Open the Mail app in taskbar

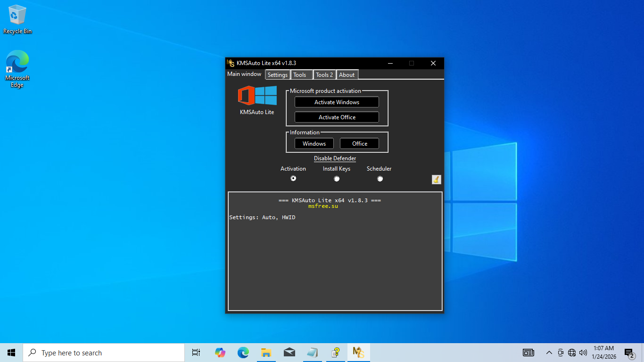point(289,353)
